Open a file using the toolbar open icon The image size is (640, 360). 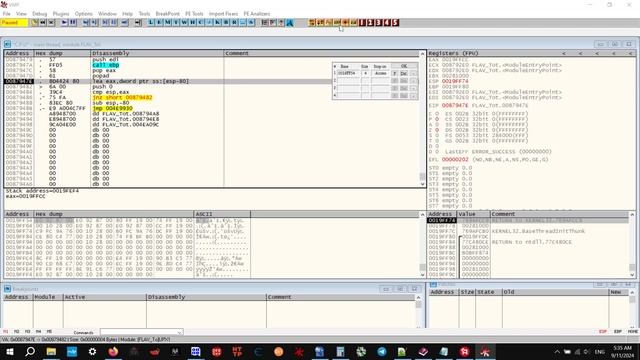(x=35, y=22)
